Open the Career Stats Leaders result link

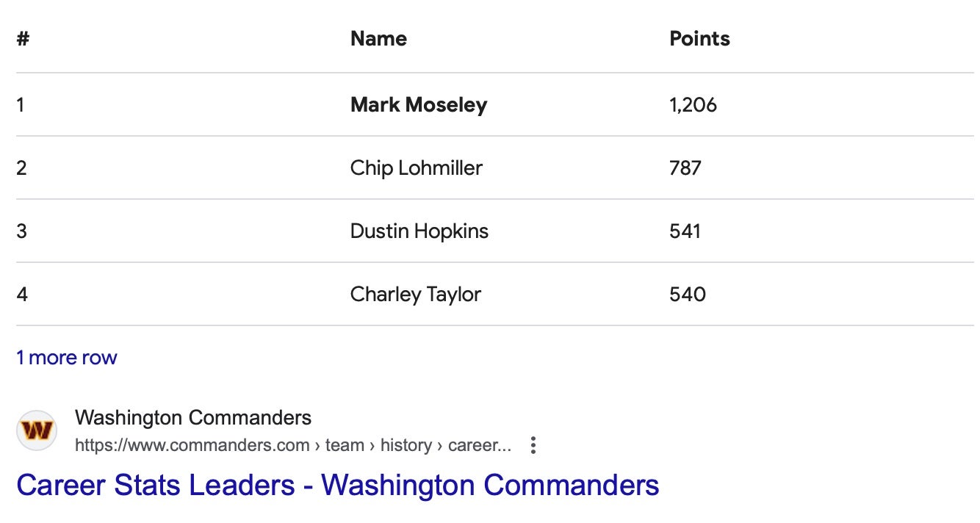point(337,485)
